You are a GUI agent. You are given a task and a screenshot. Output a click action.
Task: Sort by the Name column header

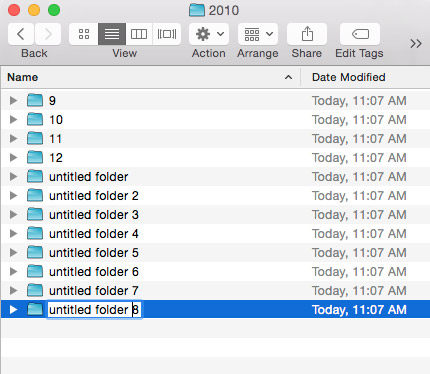click(23, 77)
